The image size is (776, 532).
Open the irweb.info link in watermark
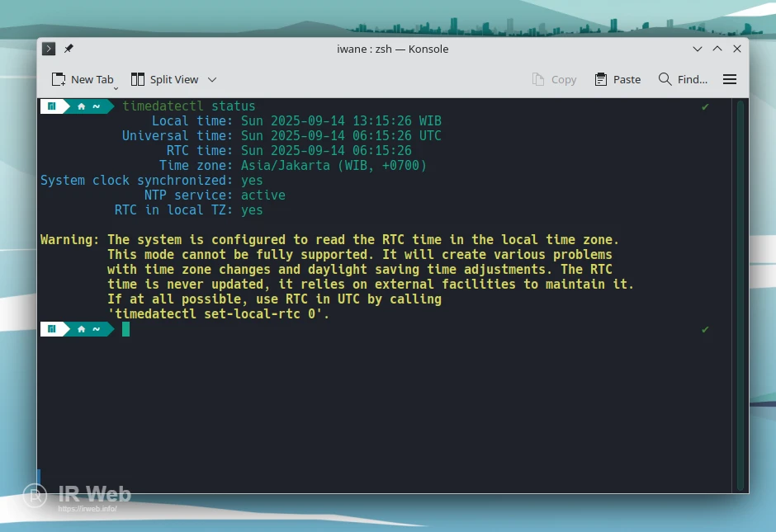click(87, 509)
